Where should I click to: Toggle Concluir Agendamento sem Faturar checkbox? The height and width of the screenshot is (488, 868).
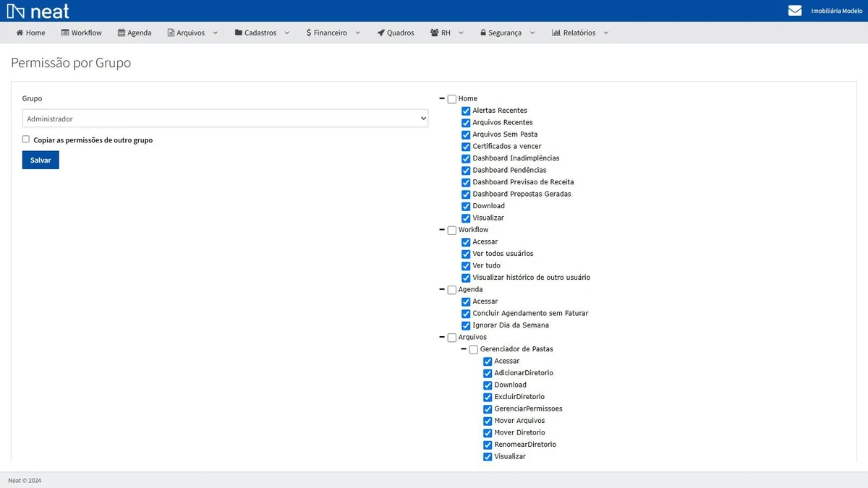[x=467, y=314]
